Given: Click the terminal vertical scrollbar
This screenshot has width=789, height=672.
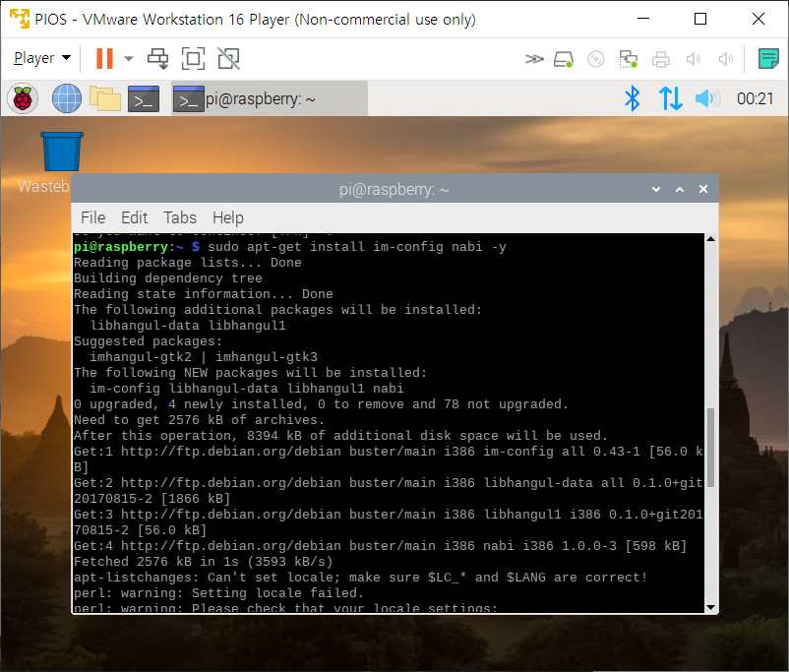Looking at the screenshot, I should [x=710, y=448].
